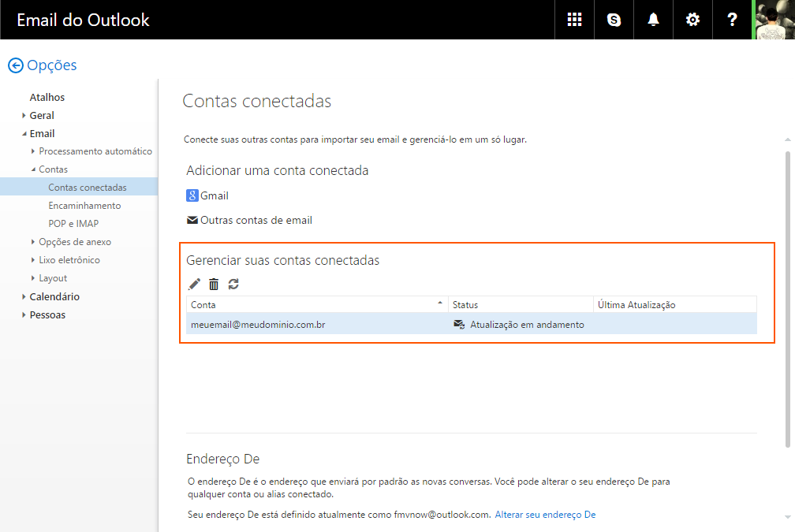The height and width of the screenshot is (532, 795).
Task: Collapse the Email section
Action: [24, 134]
